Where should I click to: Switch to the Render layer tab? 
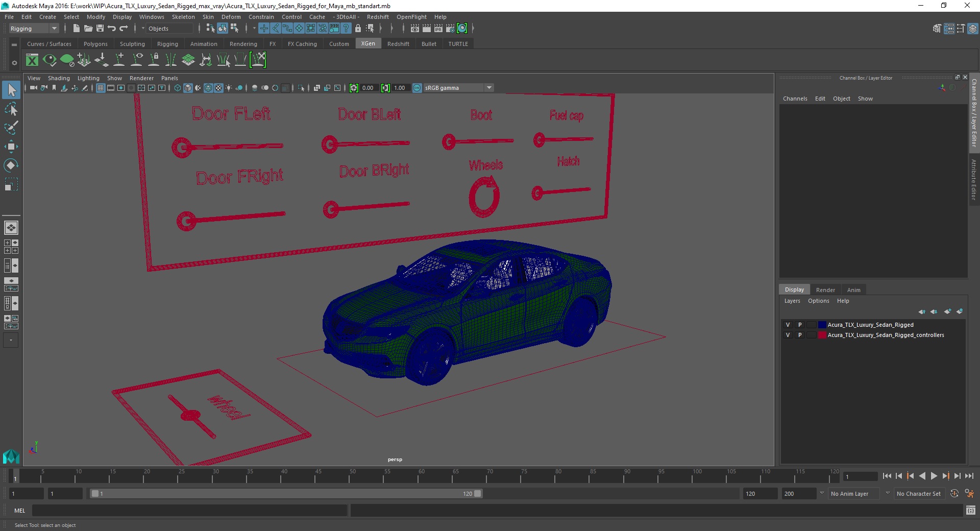[x=825, y=290]
